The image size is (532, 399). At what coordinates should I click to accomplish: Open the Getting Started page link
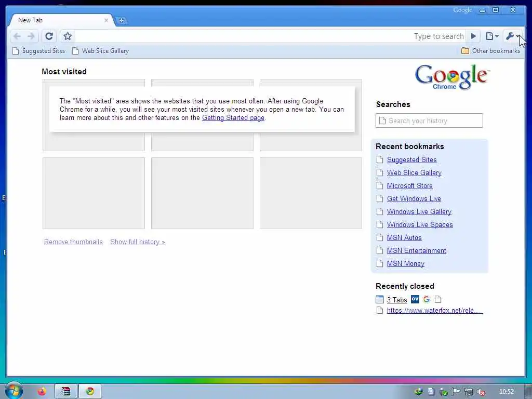pos(233,118)
